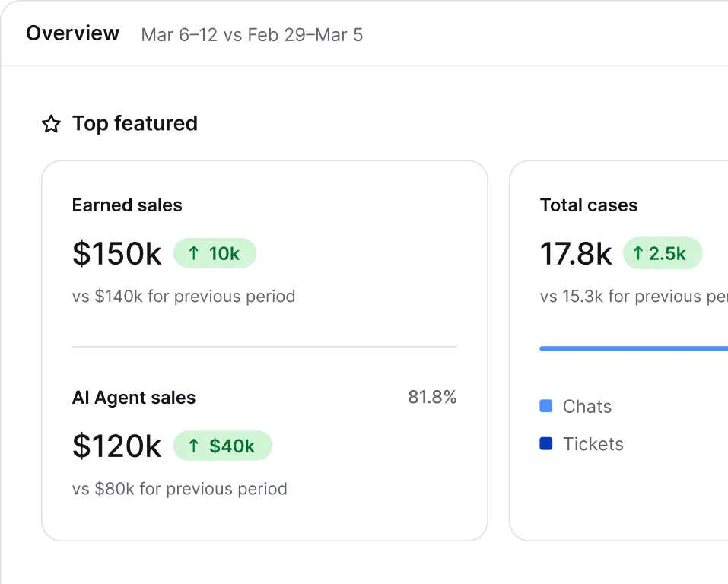
Task: Click the up arrow in the $40k badge
Action: point(194,446)
